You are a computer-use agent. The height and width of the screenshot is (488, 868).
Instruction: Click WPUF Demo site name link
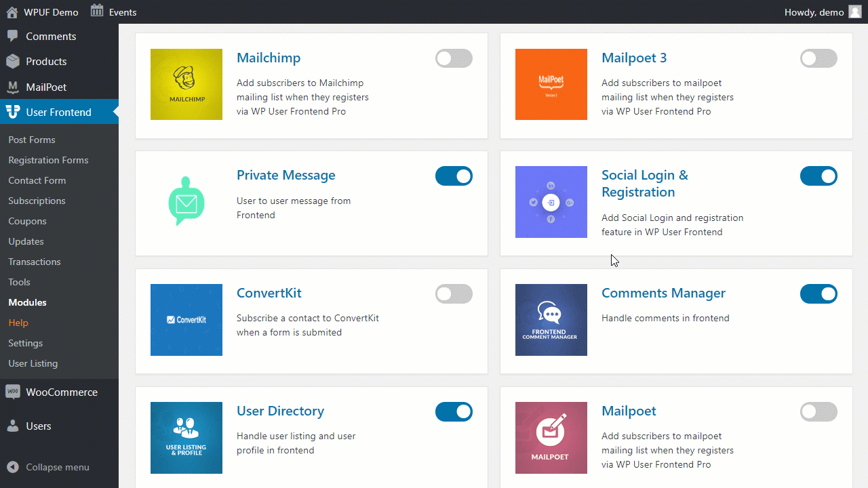(51, 12)
